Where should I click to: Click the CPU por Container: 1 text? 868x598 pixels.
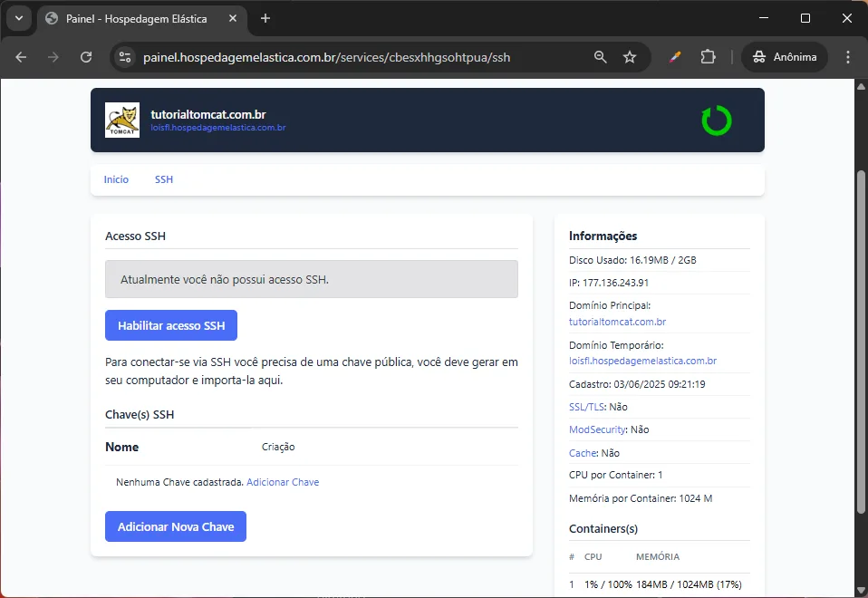point(615,475)
